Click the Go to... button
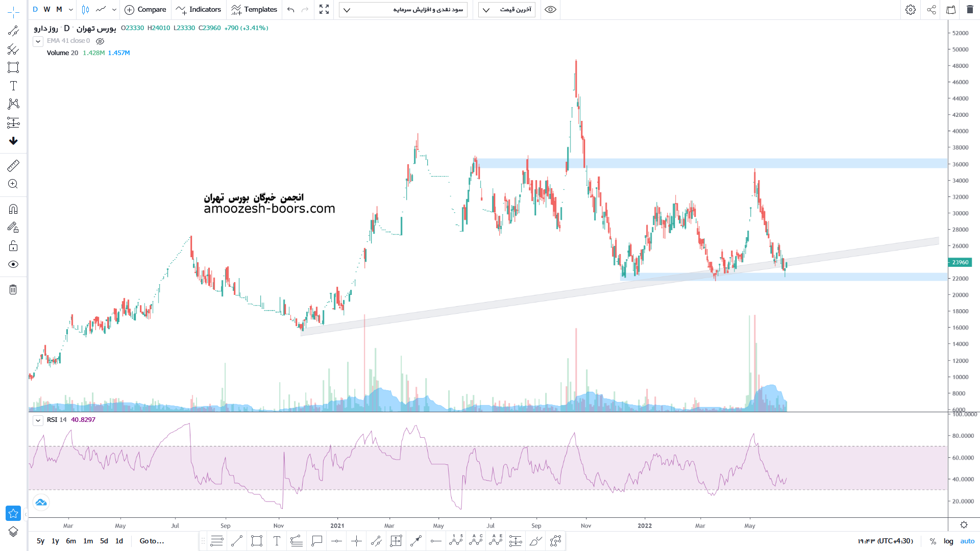Screen dimensions: 980x551 coord(152,541)
